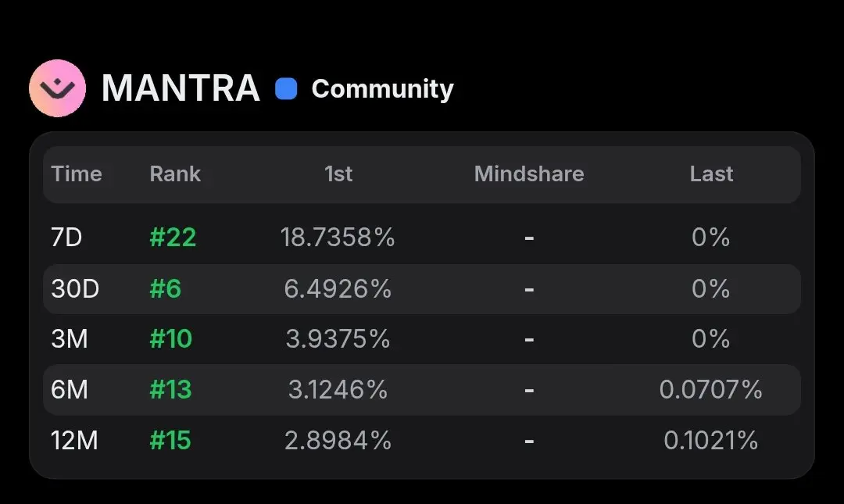Image resolution: width=844 pixels, height=504 pixels.
Task: Click rank #15 in the 12M row
Action: pyautogui.click(x=170, y=441)
